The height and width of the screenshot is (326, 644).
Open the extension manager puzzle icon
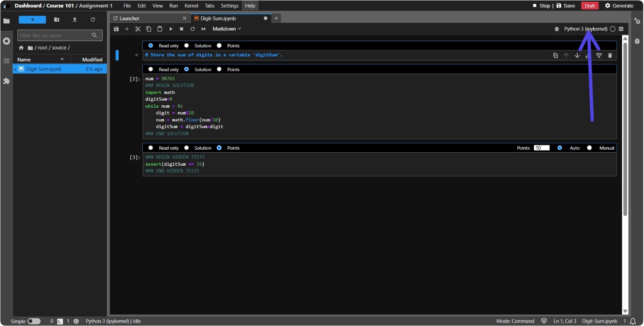click(6, 81)
